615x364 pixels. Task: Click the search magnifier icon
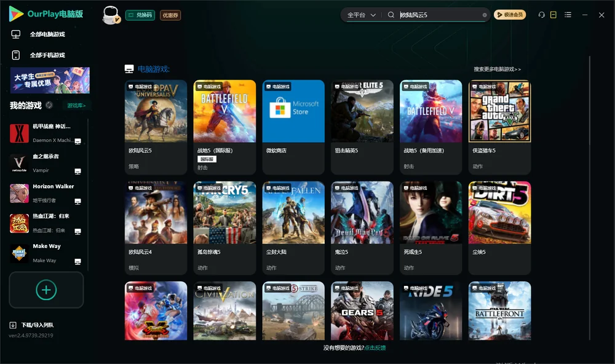click(391, 15)
